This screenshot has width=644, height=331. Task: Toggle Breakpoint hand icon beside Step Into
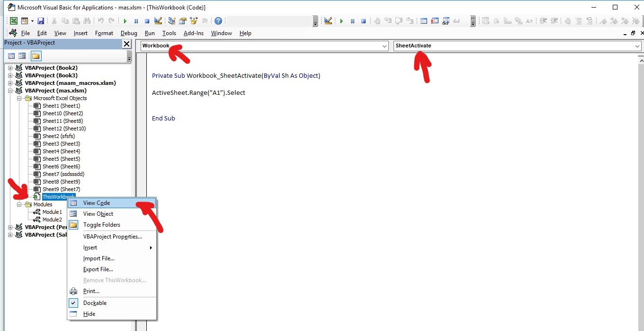(x=377, y=21)
